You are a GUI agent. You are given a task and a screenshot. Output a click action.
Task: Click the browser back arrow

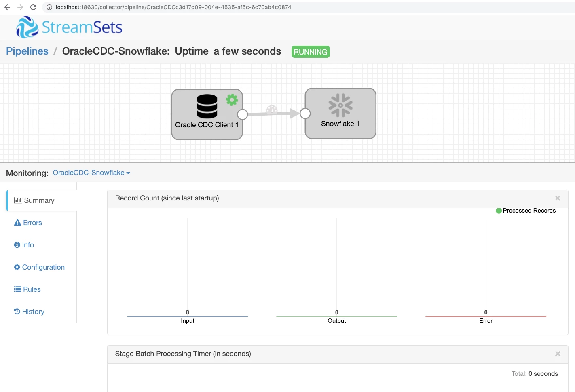point(7,7)
